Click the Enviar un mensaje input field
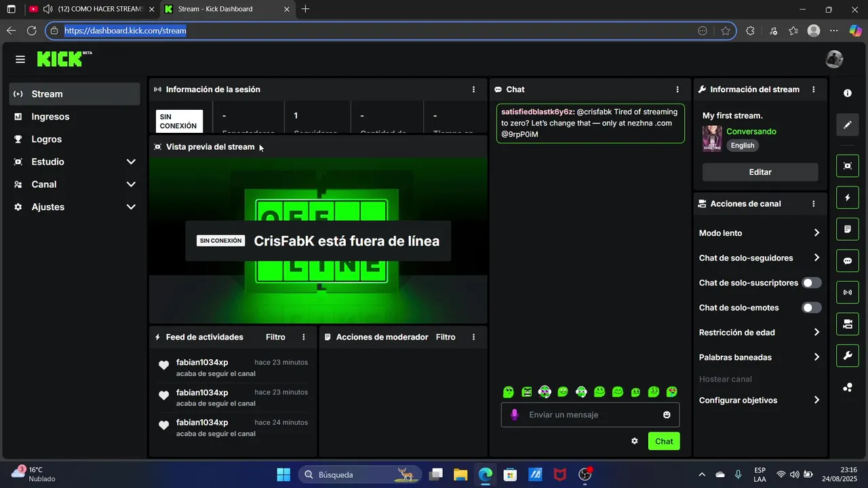 [x=590, y=415]
